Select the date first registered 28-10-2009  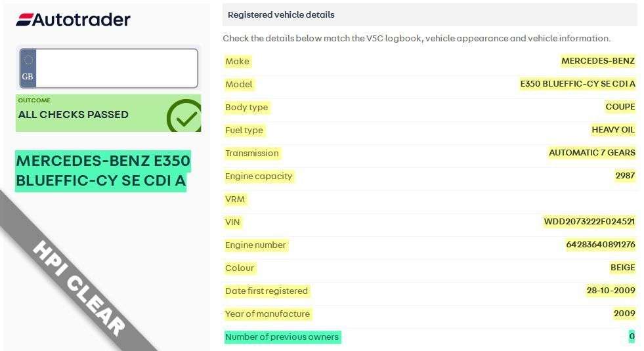[611, 291]
